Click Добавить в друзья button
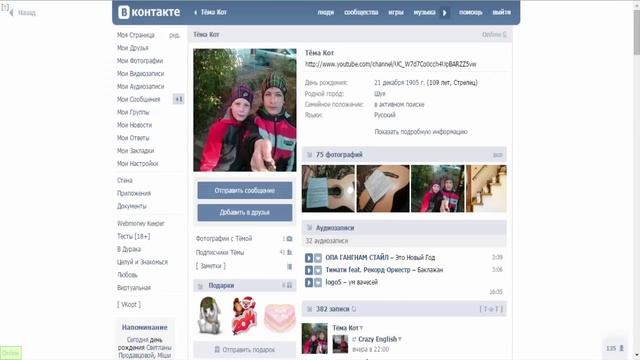 245,213
